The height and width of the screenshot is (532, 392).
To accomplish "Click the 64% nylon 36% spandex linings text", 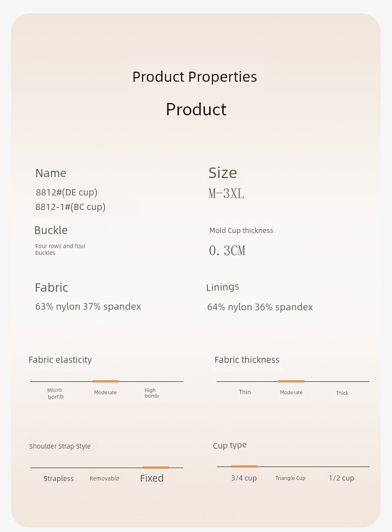I will (x=260, y=307).
